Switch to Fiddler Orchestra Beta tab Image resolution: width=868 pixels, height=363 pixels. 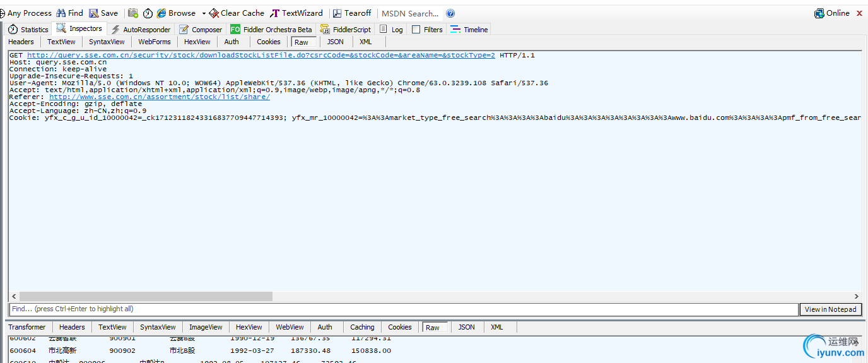[271, 29]
